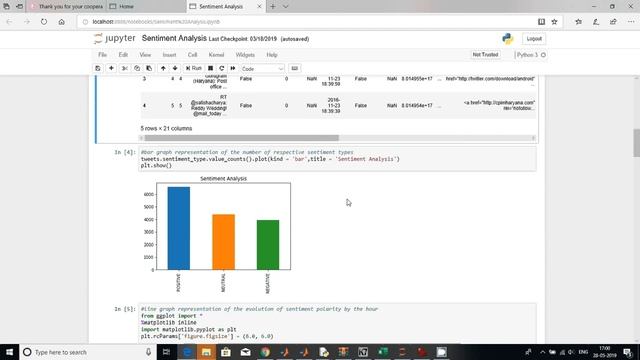Open the Kernel menu
This screenshot has height=360, width=640.
216,55
